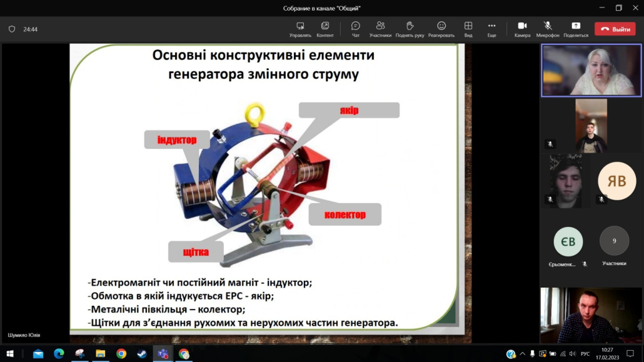The width and height of the screenshot is (644, 362).
Task: Leave the meeting with Выйти button
Action: [615, 29]
